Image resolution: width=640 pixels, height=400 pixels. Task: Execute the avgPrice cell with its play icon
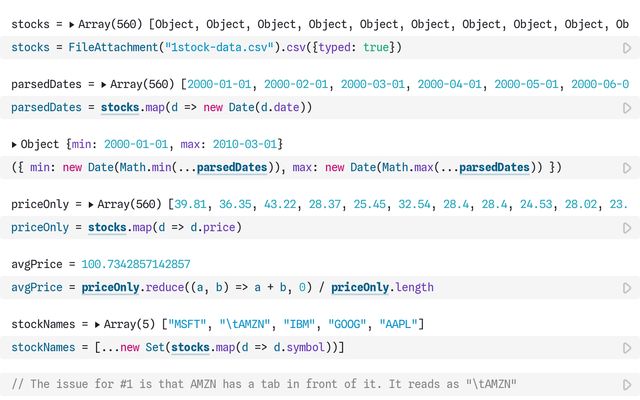627,287
